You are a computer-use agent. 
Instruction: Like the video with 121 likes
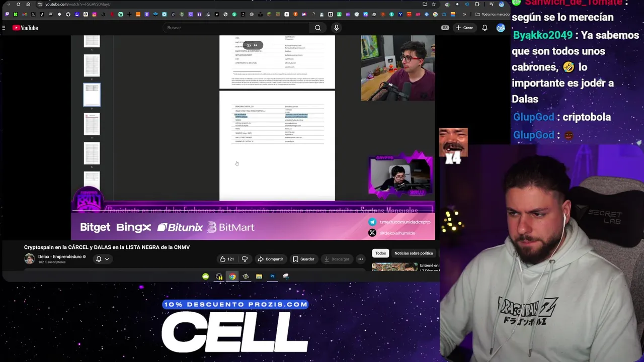pyautogui.click(x=226, y=259)
